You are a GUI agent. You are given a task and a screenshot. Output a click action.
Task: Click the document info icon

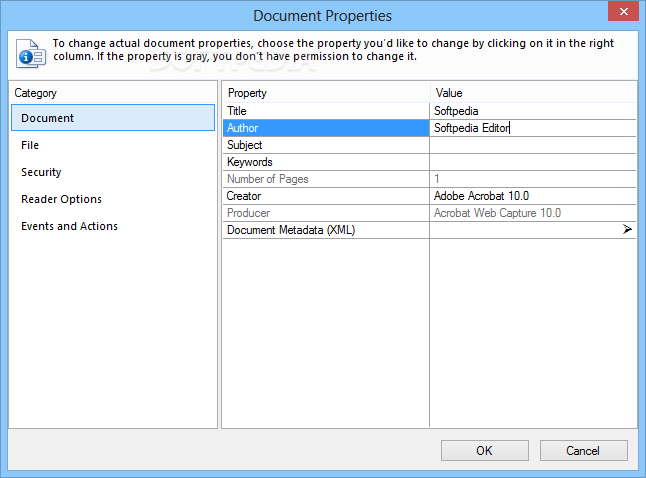(x=30, y=53)
